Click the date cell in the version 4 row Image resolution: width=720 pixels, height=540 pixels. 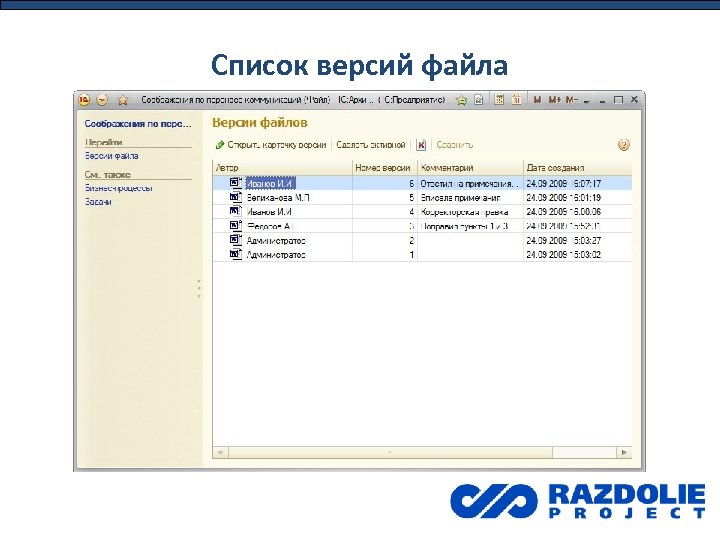click(x=578, y=212)
